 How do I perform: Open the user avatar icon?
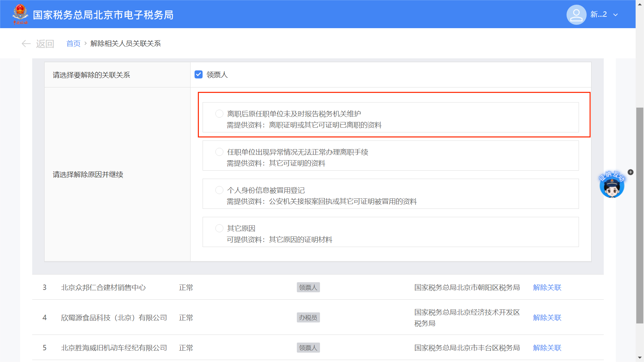(x=576, y=15)
